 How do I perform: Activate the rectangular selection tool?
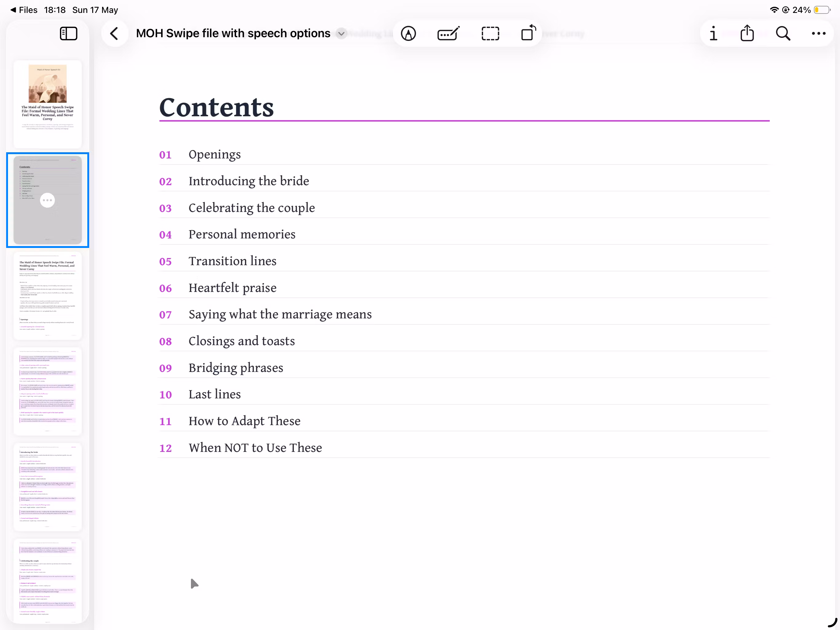tap(490, 34)
